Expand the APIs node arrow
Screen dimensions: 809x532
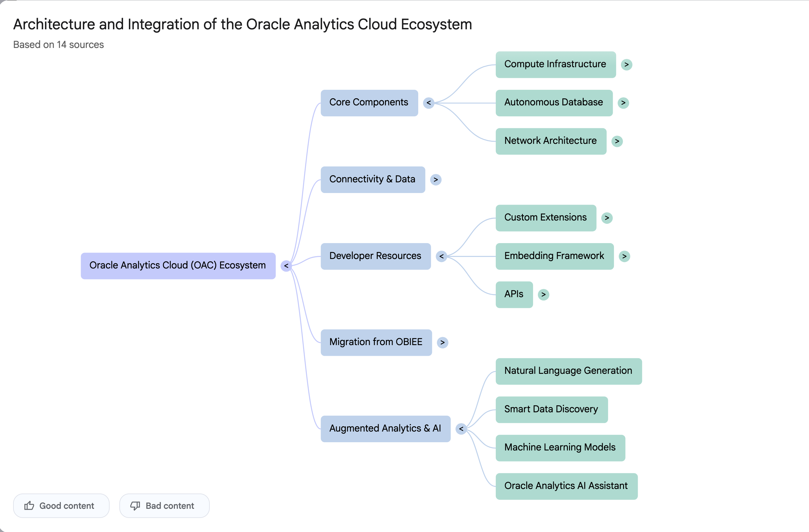[543, 294]
